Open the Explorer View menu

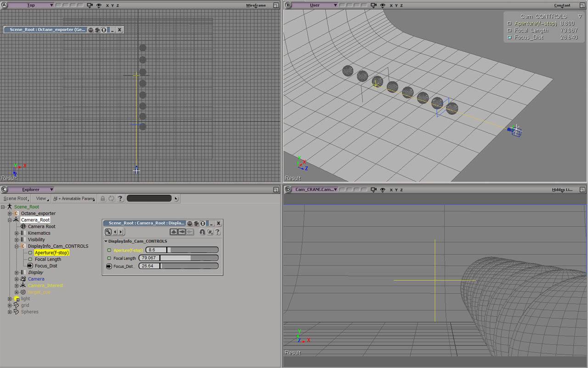pos(42,199)
